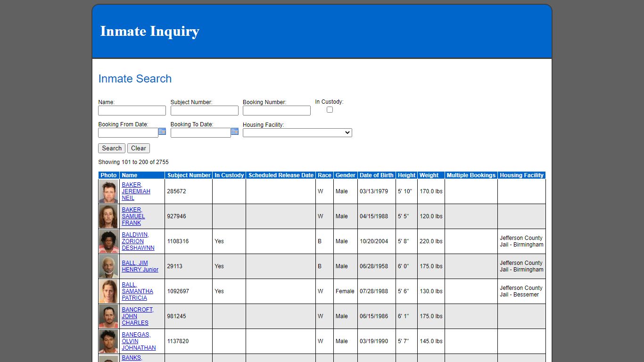Click subject number 1137820
644x362 pixels.
click(x=178, y=341)
